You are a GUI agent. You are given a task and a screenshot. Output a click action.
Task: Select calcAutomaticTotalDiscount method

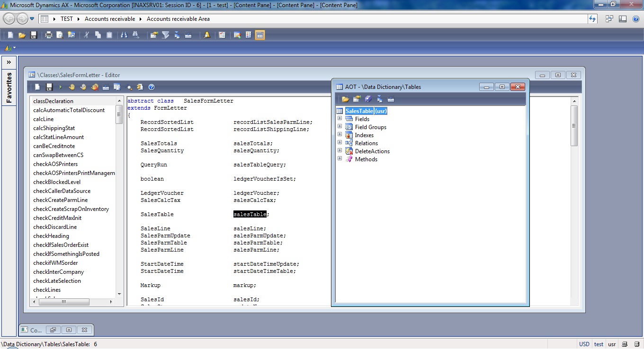coord(73,110)
